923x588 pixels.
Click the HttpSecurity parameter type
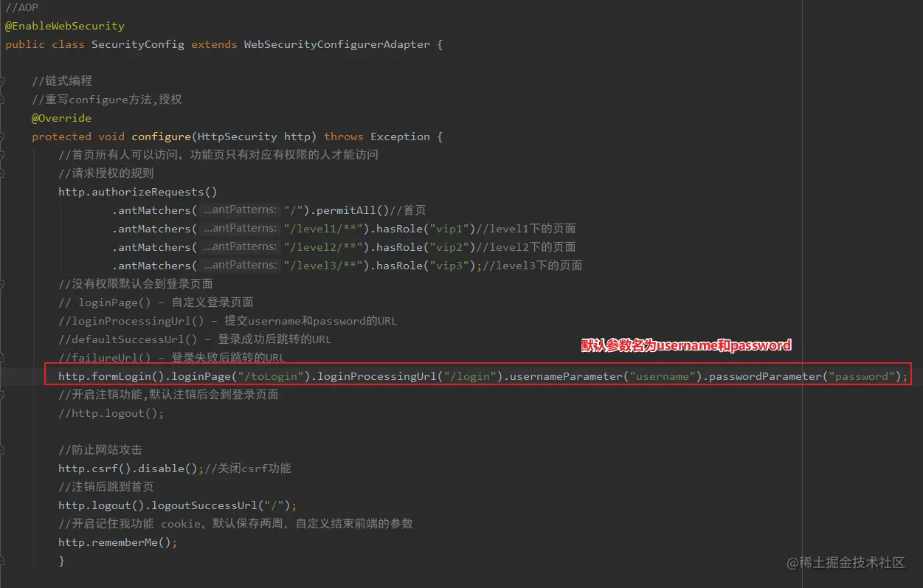238,136
